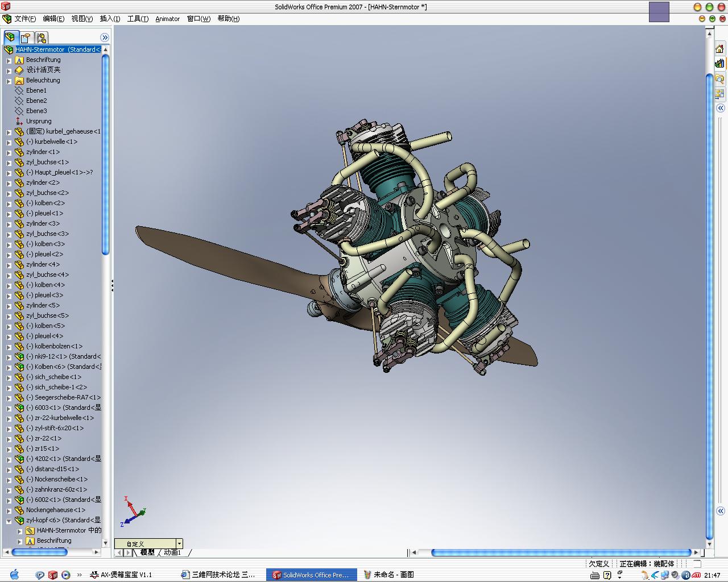Switch to the PropertyManager tab
This screenshot has height=582, width=728.
(x=26, y=38)
